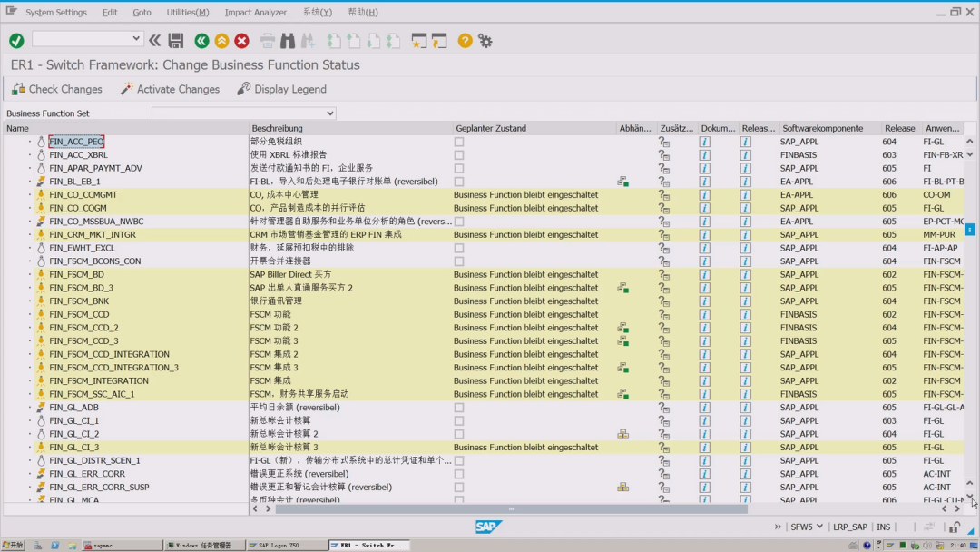
Task: Open the Customize Local Layout gear icon
Action: (485, 41)
